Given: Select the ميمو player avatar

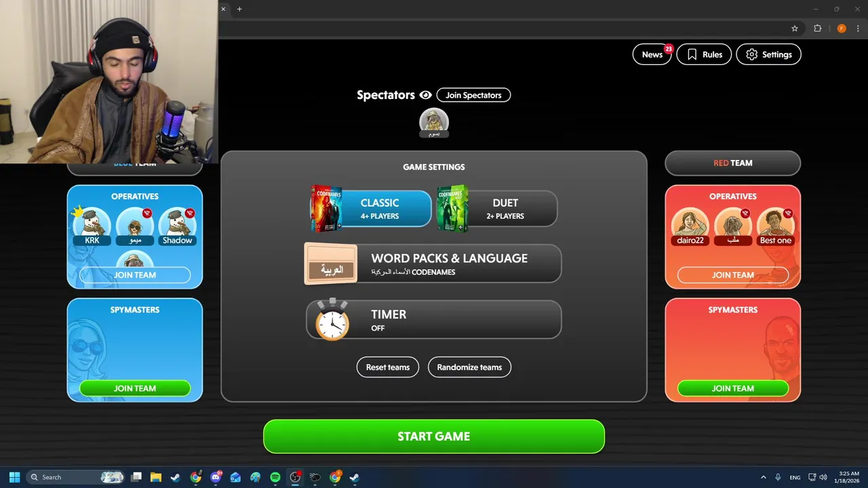Looking at the screenshot, I should [134, 226].
